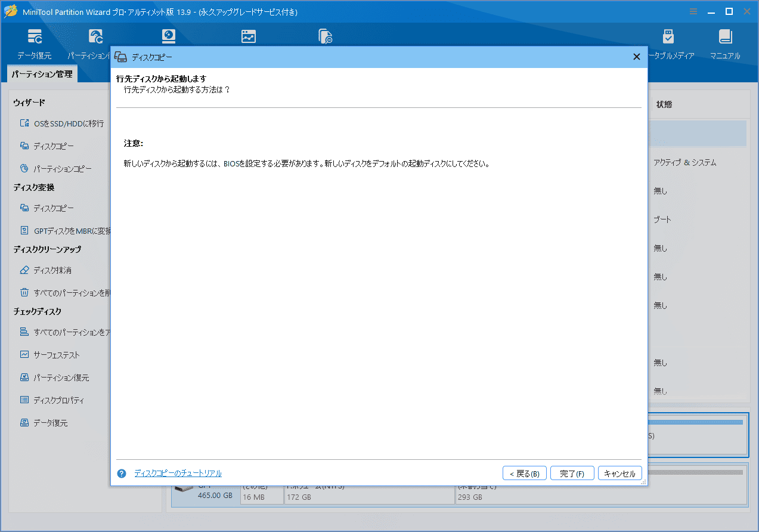
Task: Click the 完了(F) button
Action: (x=572, y=474)
